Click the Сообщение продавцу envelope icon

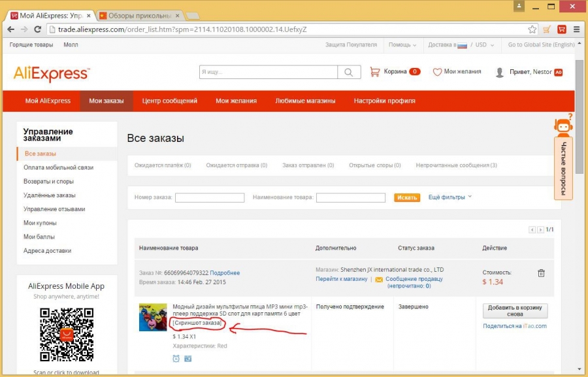click(379, 279)
